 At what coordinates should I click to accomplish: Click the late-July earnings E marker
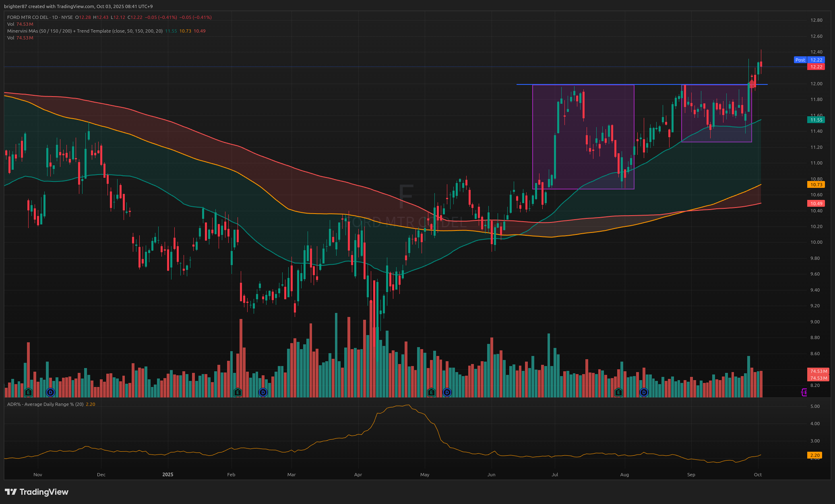618,392
